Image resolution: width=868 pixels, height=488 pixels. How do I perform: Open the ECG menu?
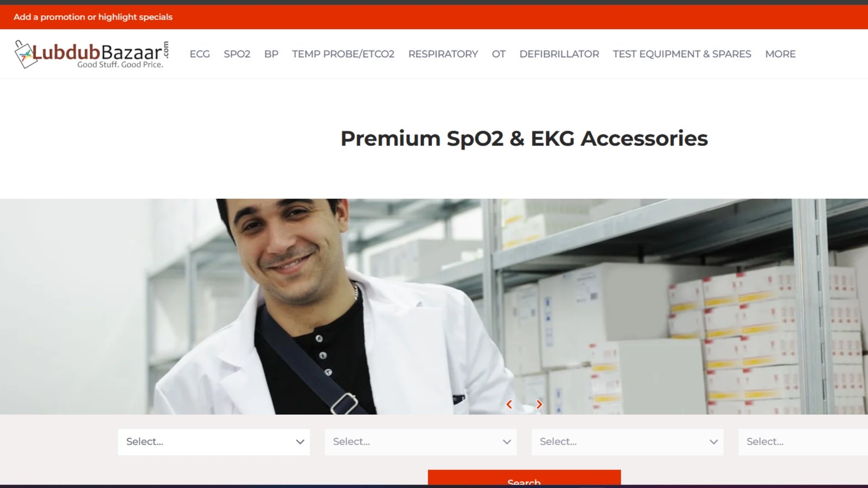coord(200,54)
